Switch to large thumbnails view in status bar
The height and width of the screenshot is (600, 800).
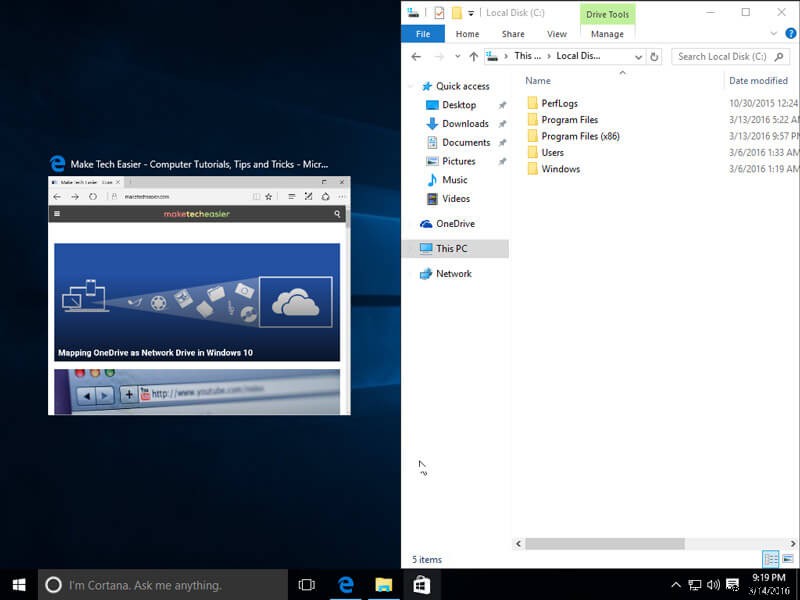pos(787,559)
